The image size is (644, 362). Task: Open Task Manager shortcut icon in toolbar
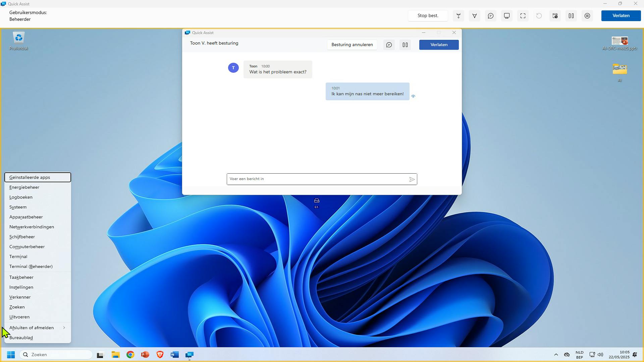click(555, 16)
